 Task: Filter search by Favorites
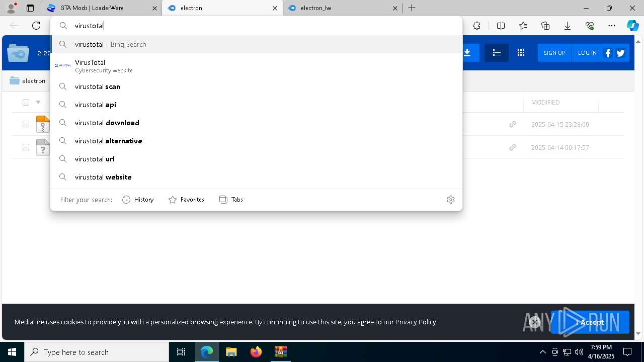pyautogui.click(x=186, y=200)
